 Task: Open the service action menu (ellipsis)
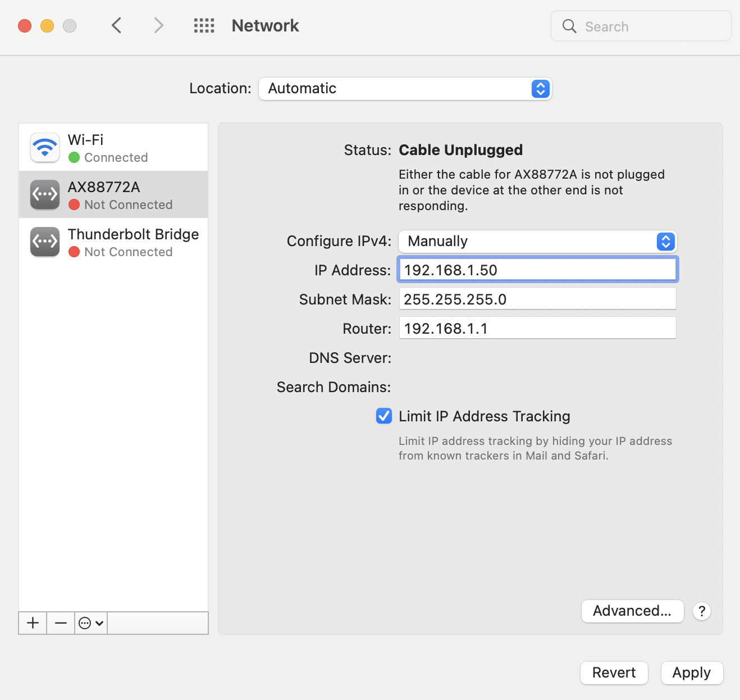click(91, 623)
